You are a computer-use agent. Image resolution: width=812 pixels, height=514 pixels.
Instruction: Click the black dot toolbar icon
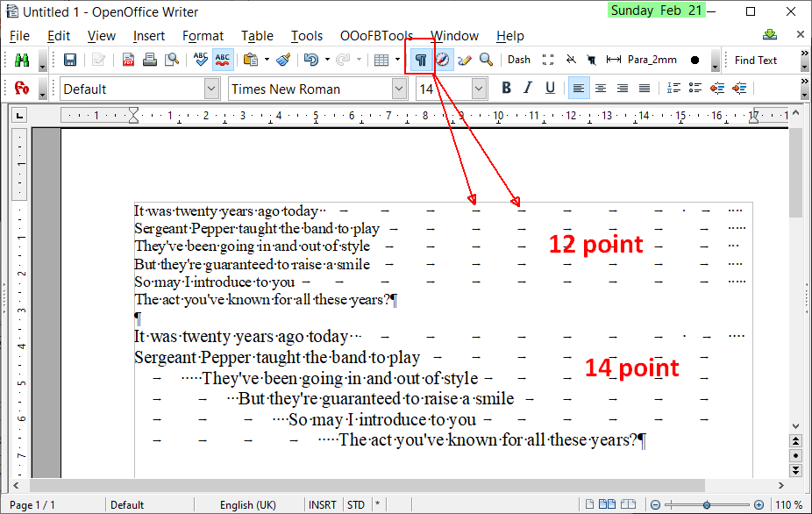coord(695,61)
